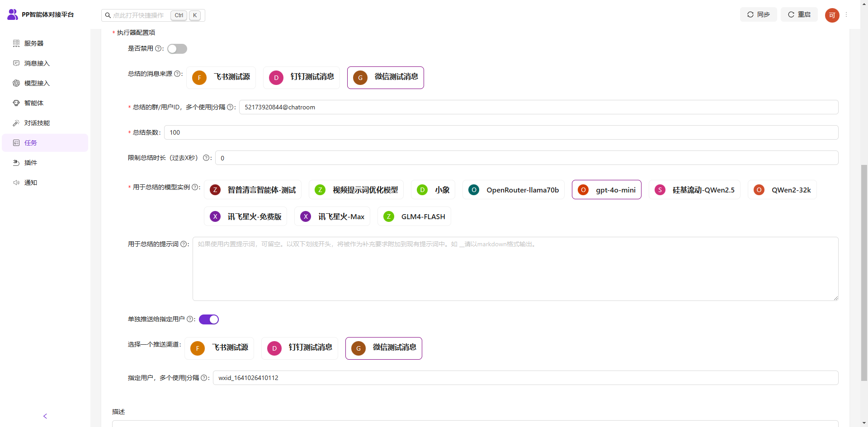Viewport: 868px width, 427px height.
Task: Select QWen2-32k model
Action: tap(782, 190)
